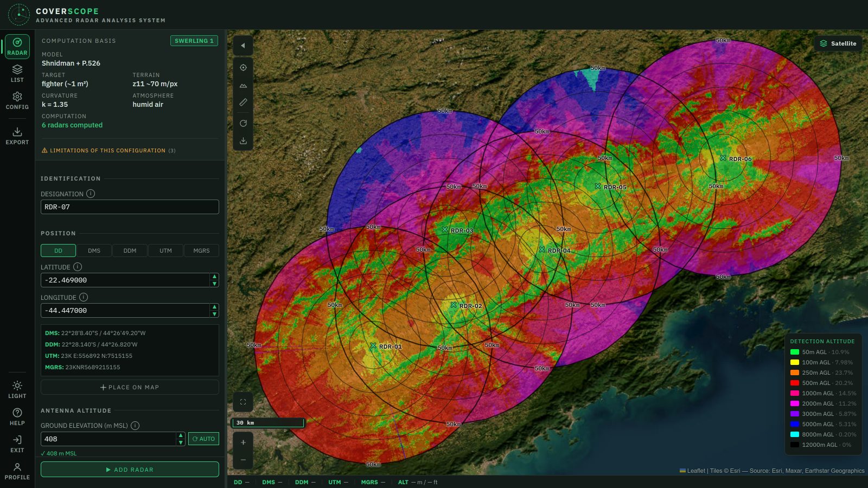
Task: Click the RDR-01 radar marker
Action: click(x=373, y=345)
